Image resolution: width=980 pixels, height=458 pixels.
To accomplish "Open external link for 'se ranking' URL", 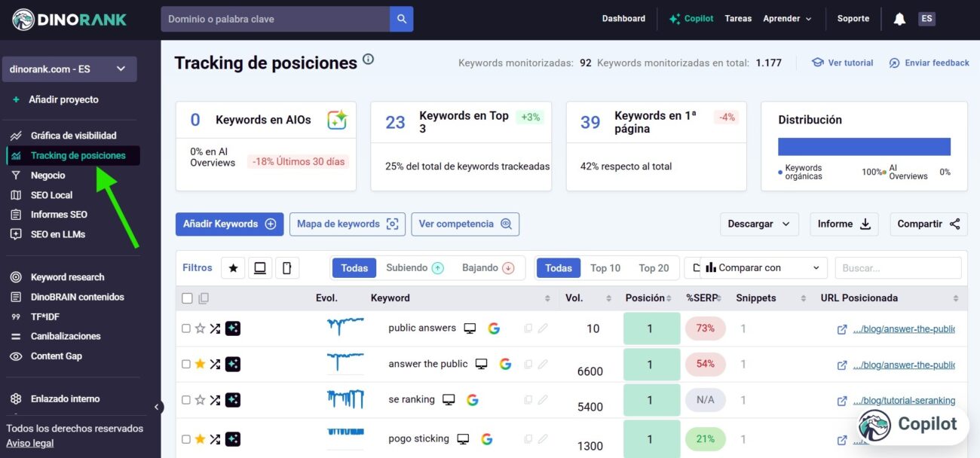I will [x=842, y=401].
